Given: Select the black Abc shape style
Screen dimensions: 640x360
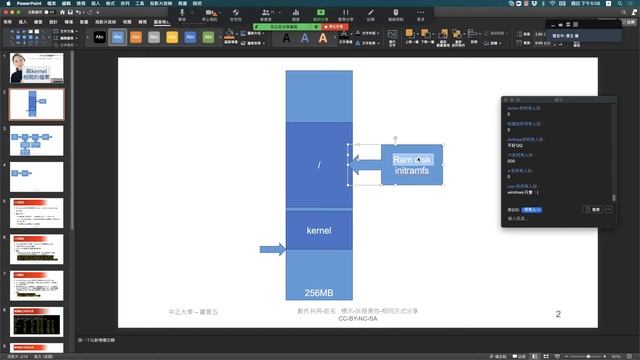Looking at the screenshot, I should click(100, 37).
